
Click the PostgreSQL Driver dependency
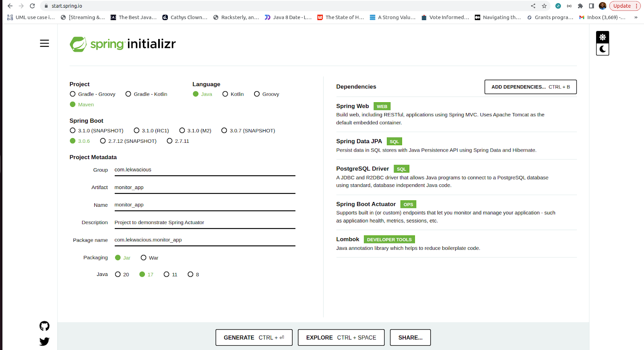pos(456,177)
